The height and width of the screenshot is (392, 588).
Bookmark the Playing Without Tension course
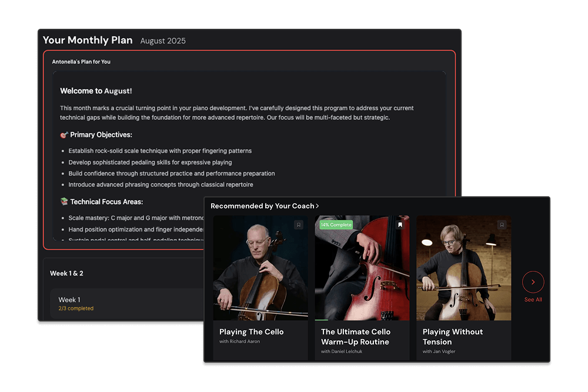(502, 225)
